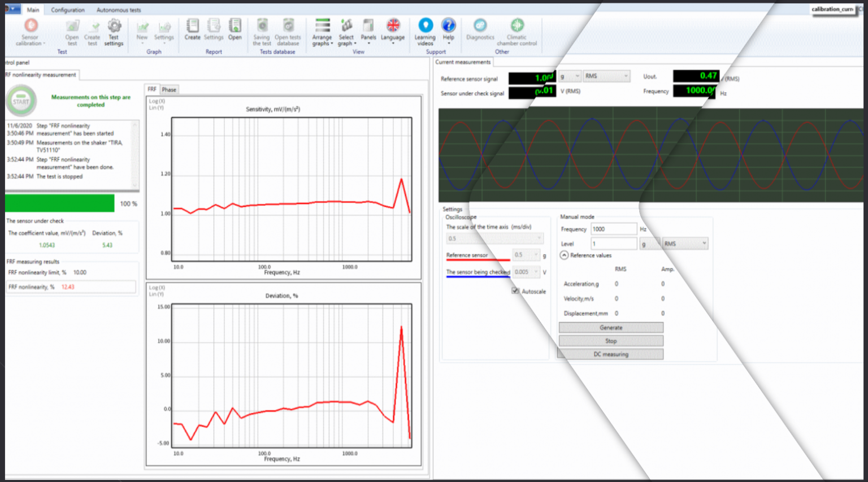Screen dimensions: 868x482
Task: Toggle the Autoscale checkbox
Action: [x=515, y=290]
